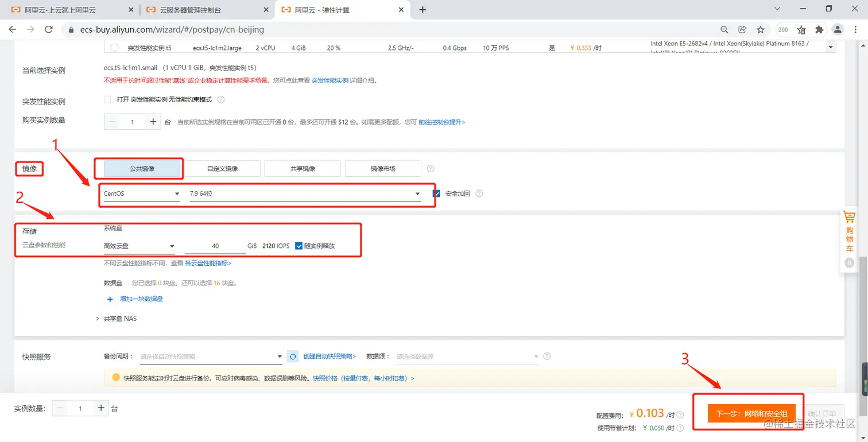The width and height of the screenshot is (868, 442).
Task: Switch to 云服务器管理控制台 tab
Action: click(190, 10)
